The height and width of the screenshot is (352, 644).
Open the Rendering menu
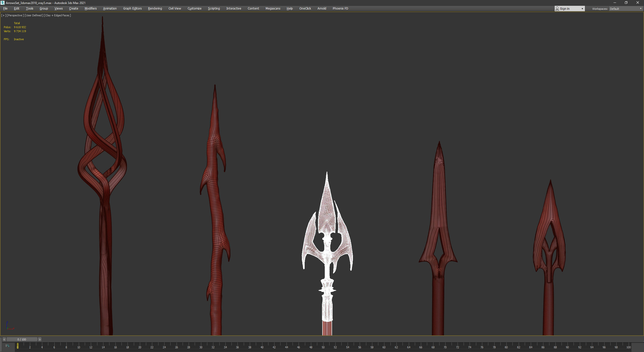pyautogui.click(x=155, y=9)
